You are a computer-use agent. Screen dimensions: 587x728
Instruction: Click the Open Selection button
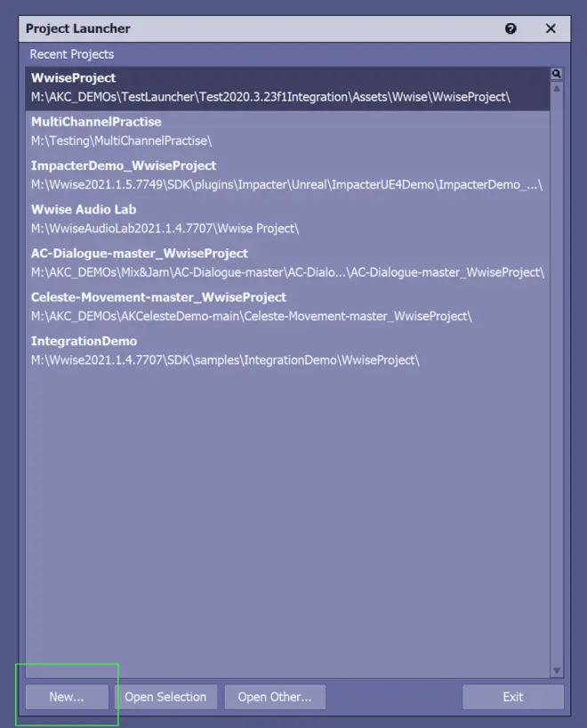click(165, 697)
